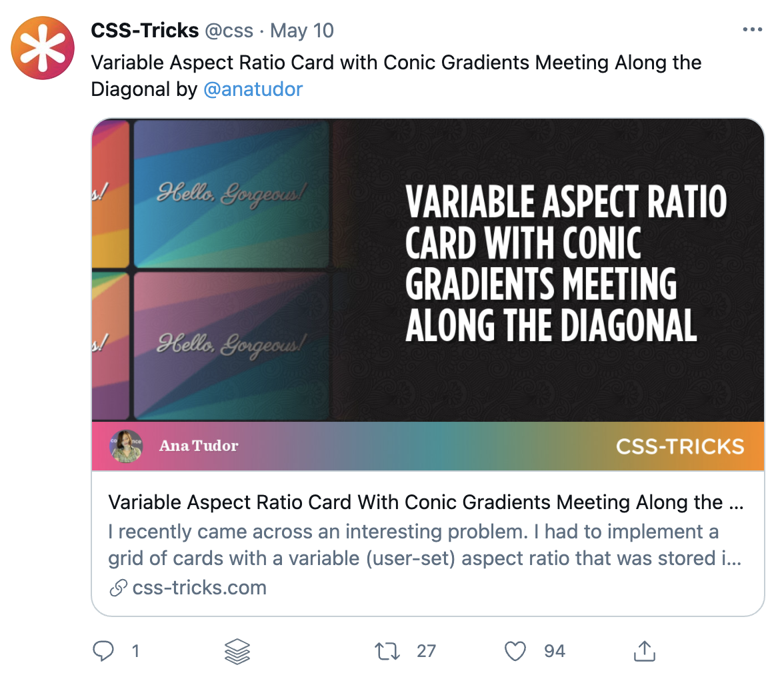Open the tweet's three-dot more menu
Image resolution: width=784 pixels, height=681 pixels.
click(x=752, y=30)
